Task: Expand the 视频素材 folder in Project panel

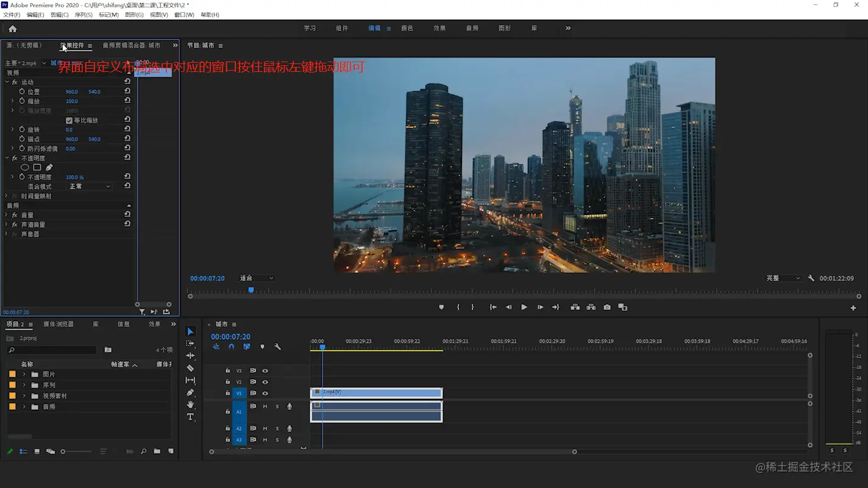Action: tap(24, 396)
